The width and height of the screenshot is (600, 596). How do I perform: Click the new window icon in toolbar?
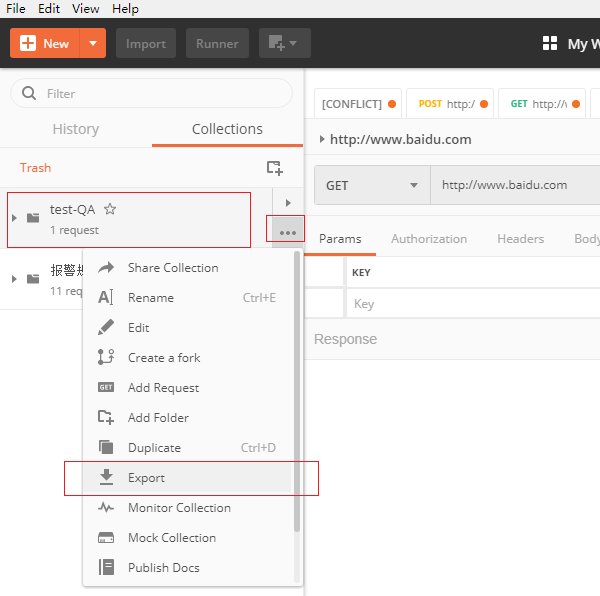[x=284, y=44]
